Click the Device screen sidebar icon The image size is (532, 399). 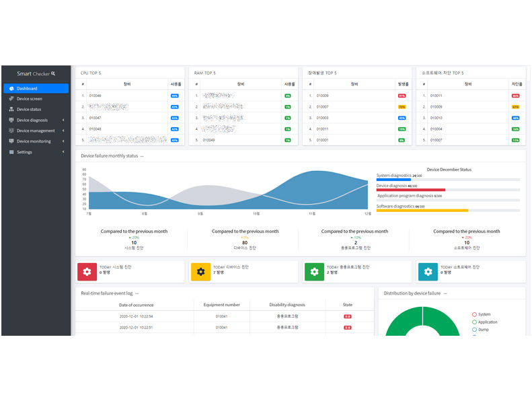(x=11, y=99)
